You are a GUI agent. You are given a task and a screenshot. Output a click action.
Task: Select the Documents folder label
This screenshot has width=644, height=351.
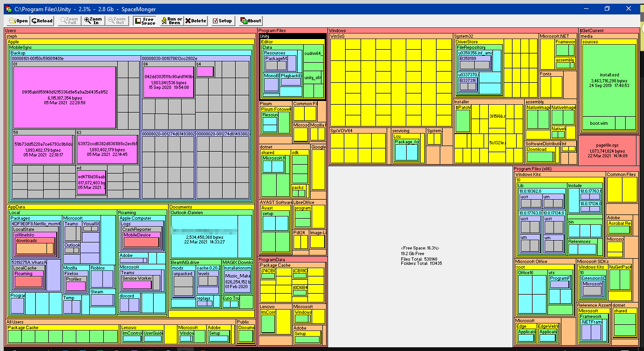point(181,207)
